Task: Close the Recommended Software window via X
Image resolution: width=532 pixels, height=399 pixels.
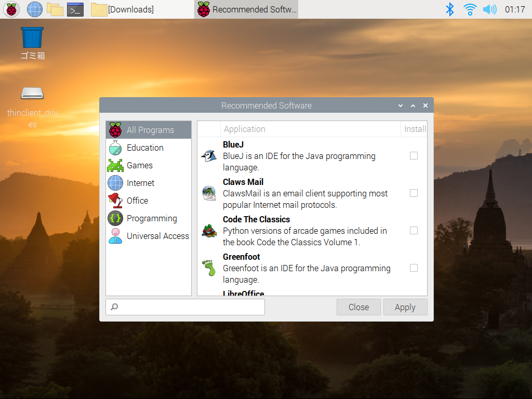Action: pyautogui.click(x=425, y=105)
